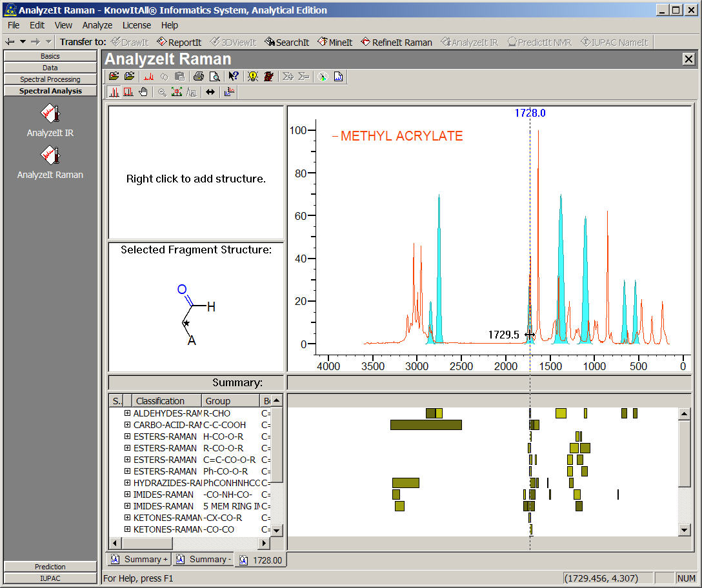Open the Basics sidebar section
Screen dimensions: 702x588
pos(50,56)
